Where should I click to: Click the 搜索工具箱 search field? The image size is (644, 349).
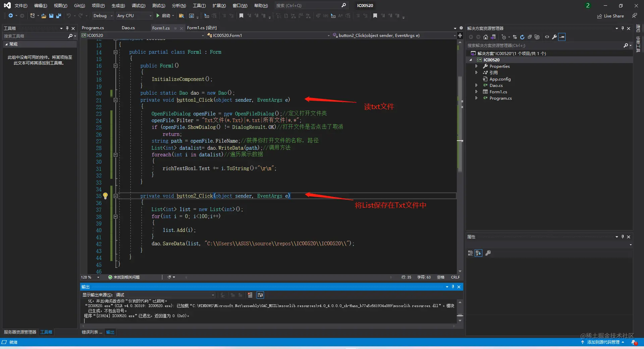coord(40,36)
